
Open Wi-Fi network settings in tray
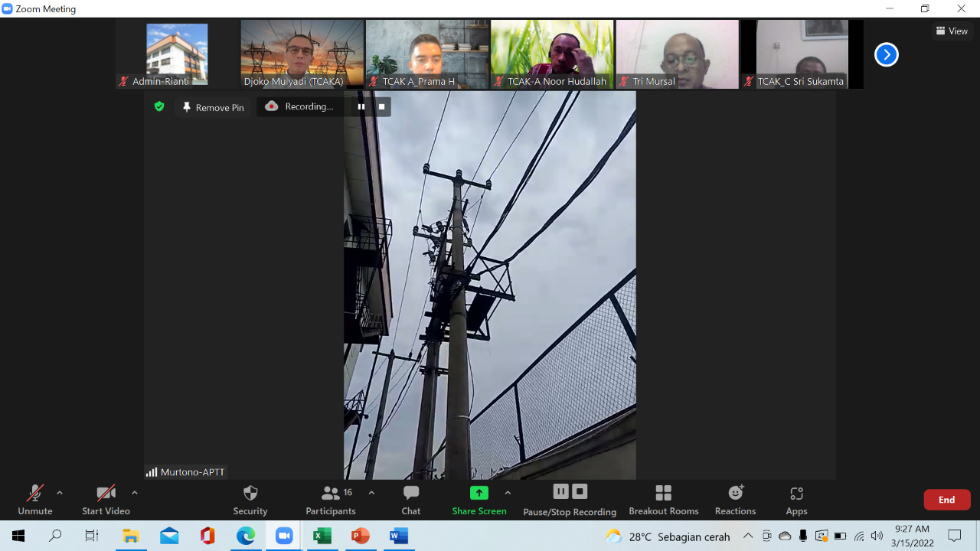[859, 536]
